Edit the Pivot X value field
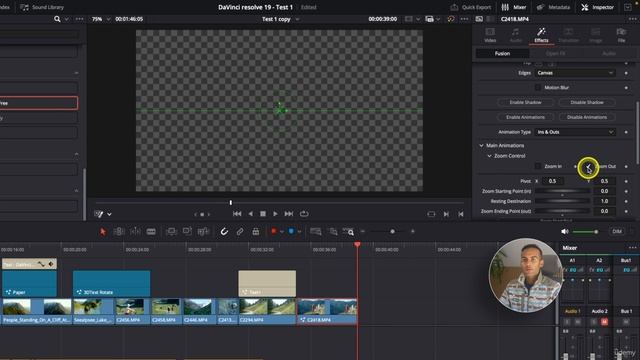 point(552,181)
